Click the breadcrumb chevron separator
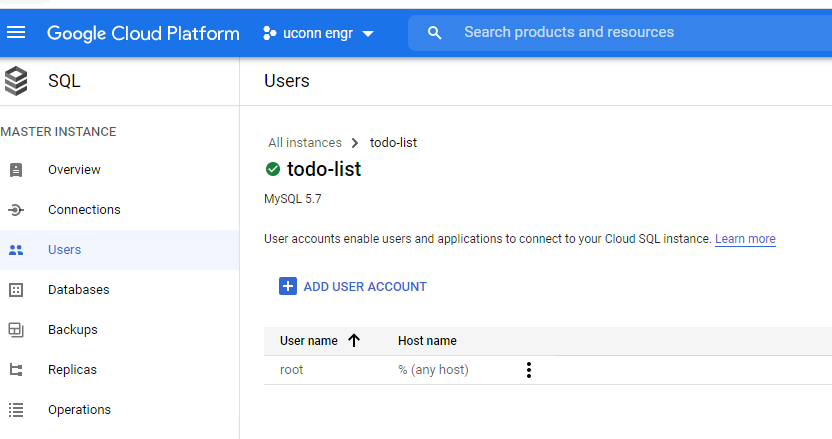The height and width of the screenshot is (439, 832). pos(355,143)
